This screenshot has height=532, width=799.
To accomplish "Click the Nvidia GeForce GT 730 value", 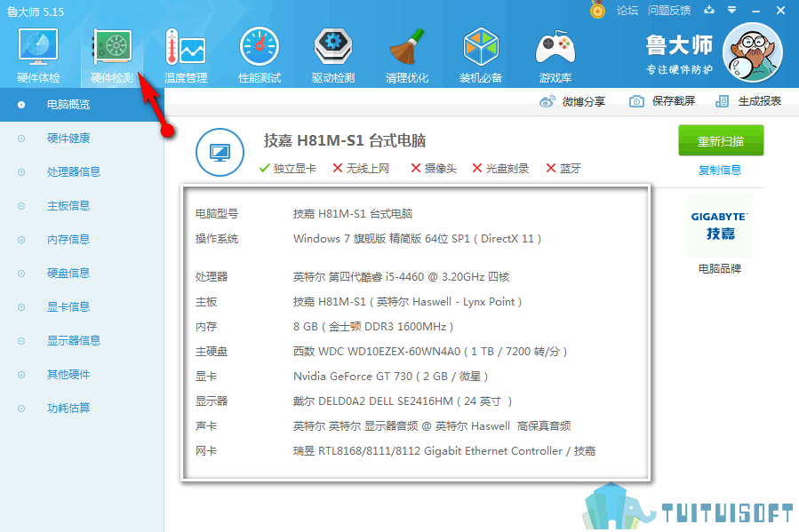I will pyautogui.click(x=390, y=377).
